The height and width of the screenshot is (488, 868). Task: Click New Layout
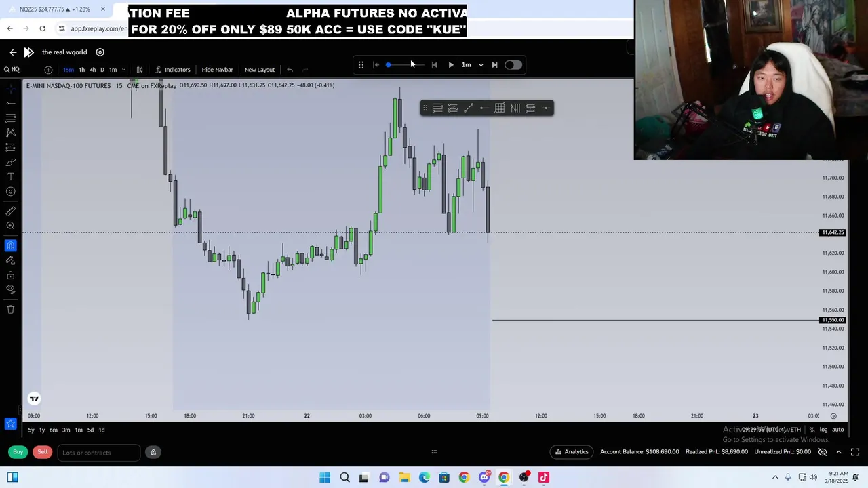[x=260, y=70]
